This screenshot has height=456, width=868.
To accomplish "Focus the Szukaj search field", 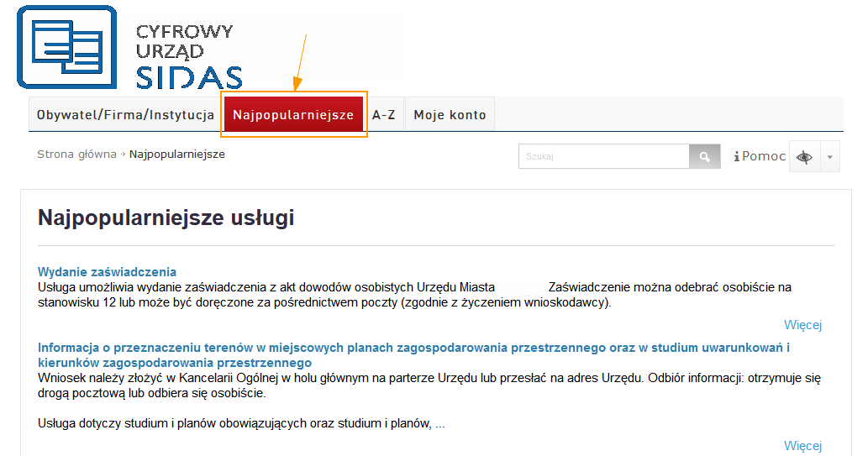I will pos(603,157).
